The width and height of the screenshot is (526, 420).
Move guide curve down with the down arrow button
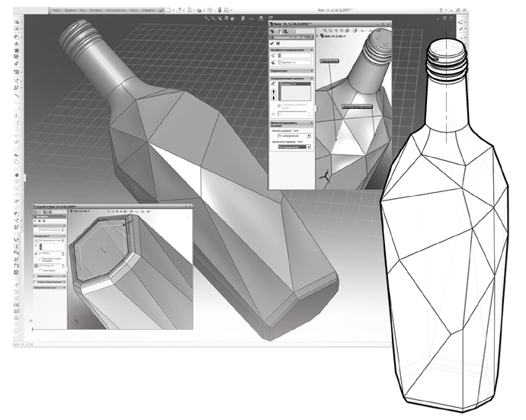[x=274, y=98]
